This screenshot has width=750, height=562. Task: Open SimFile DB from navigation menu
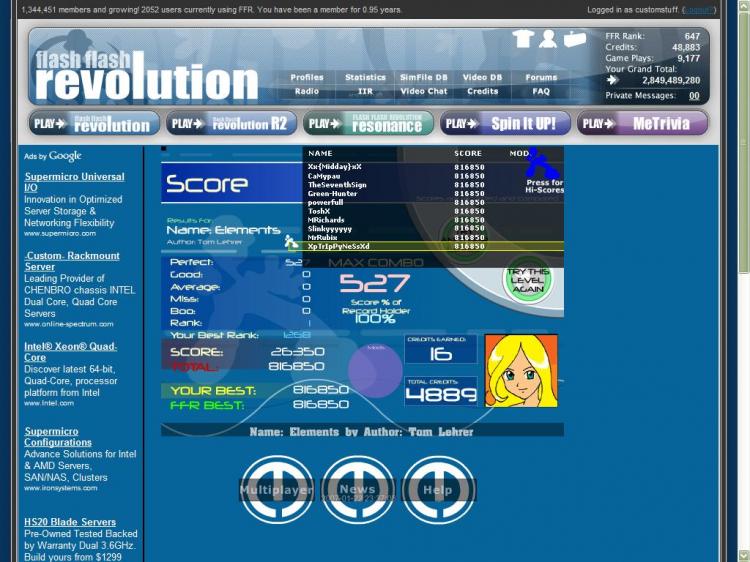pyautogui.click(x=424, y=77)
